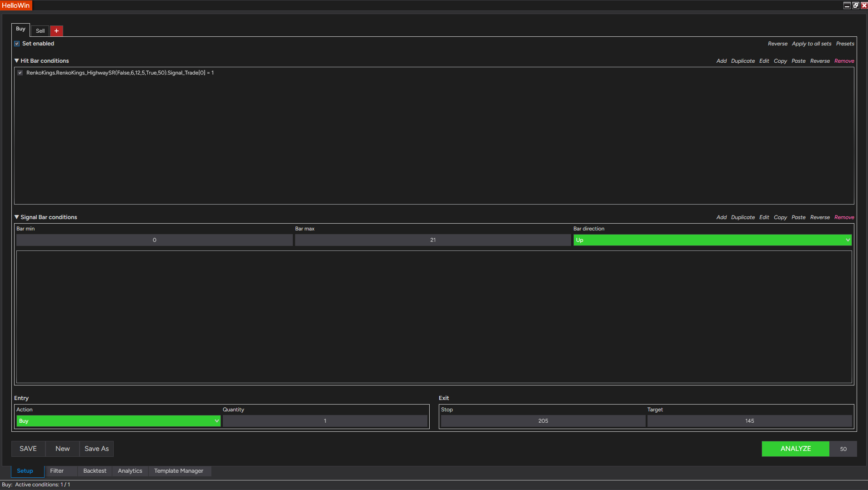Click the Active conditions status text
Viewport: 868px width, 490px height.
tap(43, 485)
